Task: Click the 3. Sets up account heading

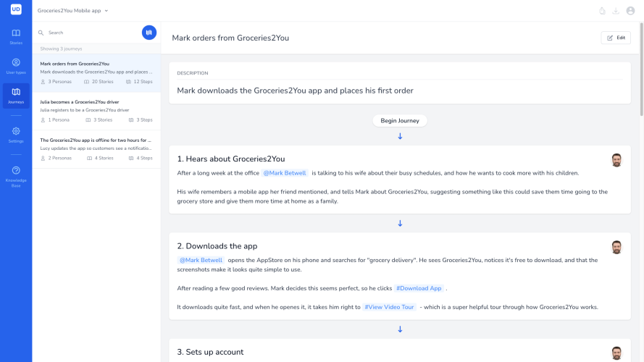Action: point(210,352)
